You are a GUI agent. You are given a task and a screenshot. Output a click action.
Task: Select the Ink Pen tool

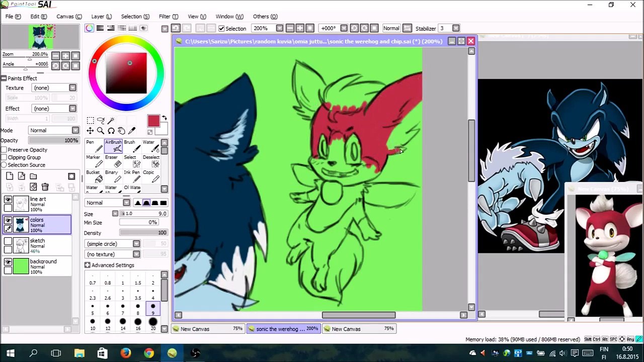[132, 176]
